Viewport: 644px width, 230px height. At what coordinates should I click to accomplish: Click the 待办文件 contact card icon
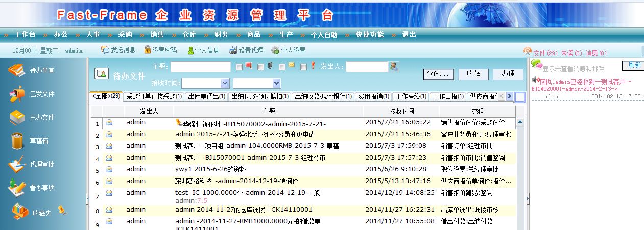(x=102, y=74)
